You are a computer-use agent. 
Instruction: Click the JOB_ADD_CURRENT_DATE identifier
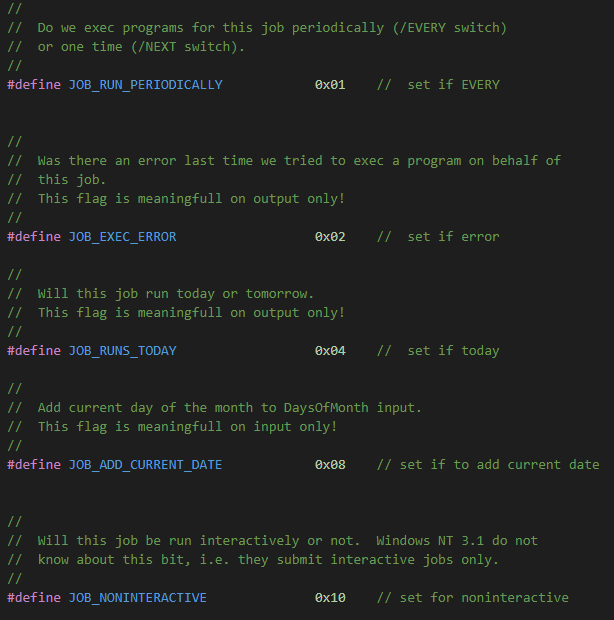click(145, 465)
